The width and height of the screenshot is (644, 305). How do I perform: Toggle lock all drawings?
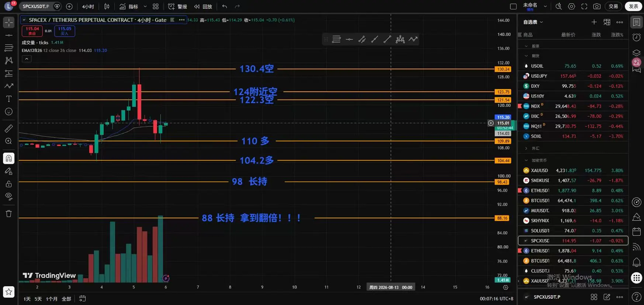(x=9, y=184)
